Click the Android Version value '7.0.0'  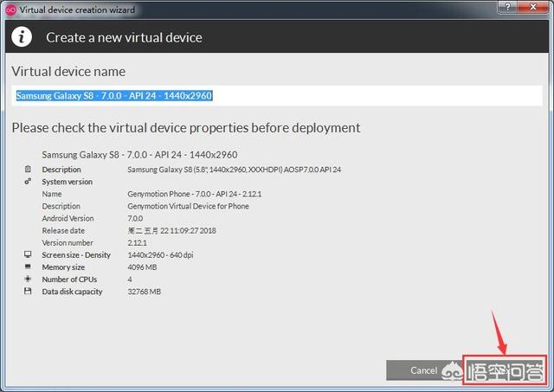pyautogui.click(x=135, y=219)
